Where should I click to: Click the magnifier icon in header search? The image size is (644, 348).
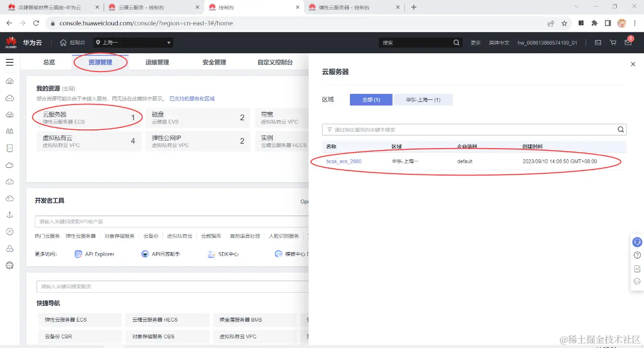(x=456, y=43)
